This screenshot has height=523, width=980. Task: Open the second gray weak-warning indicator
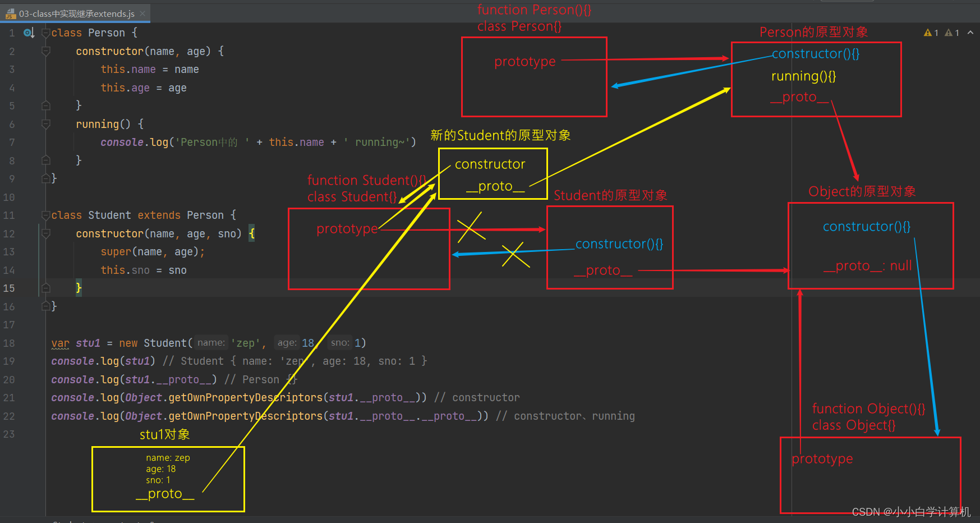click(x=952, y=33)
